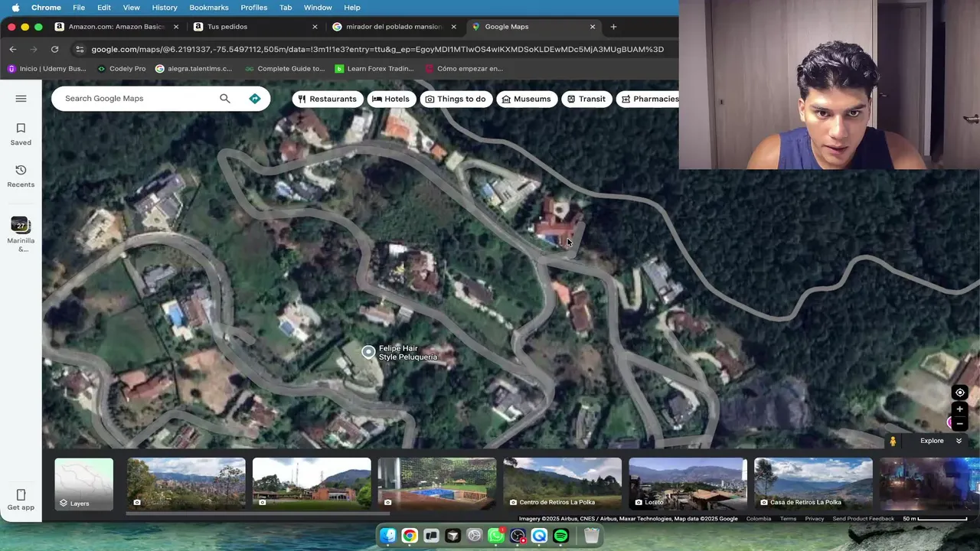The height and width of the screenshot is (551, 980).
Task: Select the Museums chip
Action: coord(526,99)
